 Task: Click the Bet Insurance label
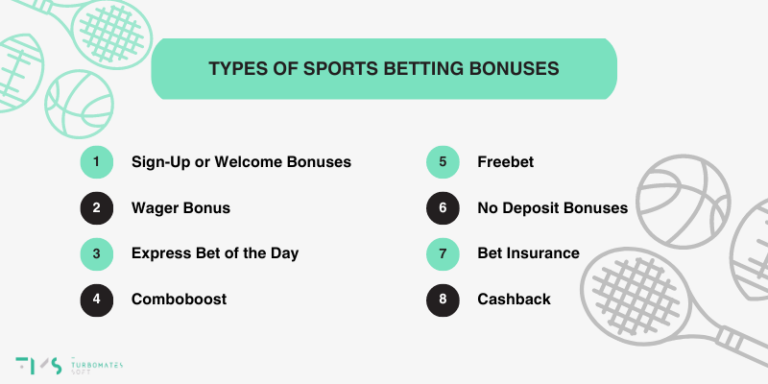(x=528, y=254)
